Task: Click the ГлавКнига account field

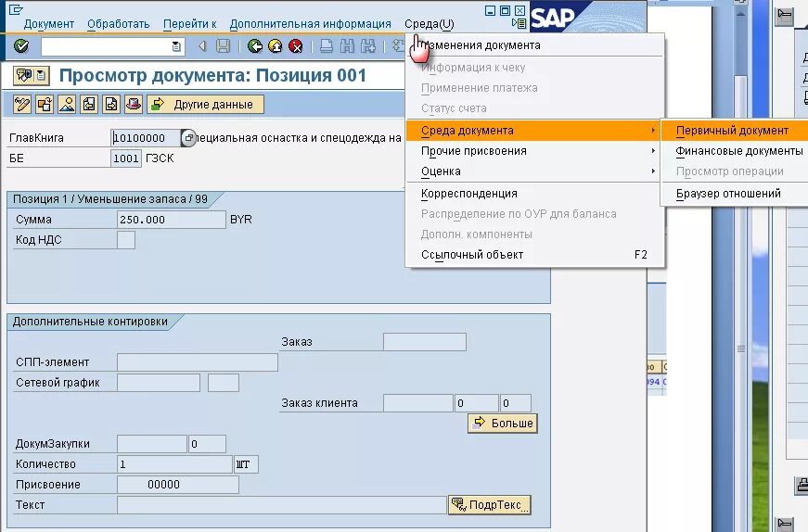Action: [x=146, y=138]
